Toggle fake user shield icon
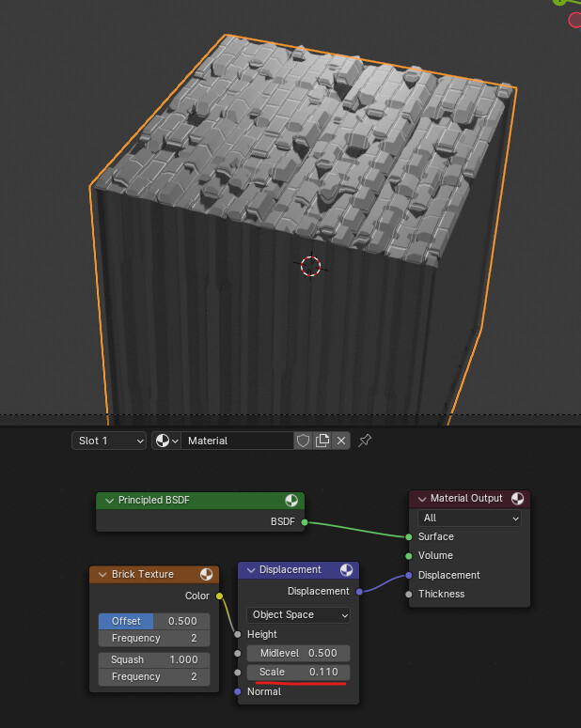Screen dimensions: 581x728 (303, 441)
